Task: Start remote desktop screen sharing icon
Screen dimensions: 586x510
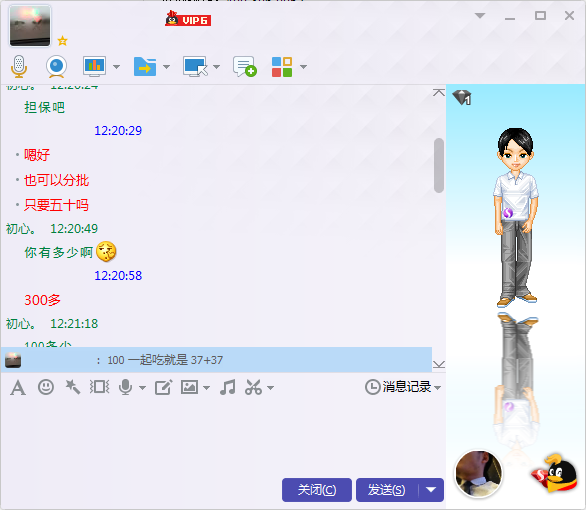Action: (x=195, y=67)
